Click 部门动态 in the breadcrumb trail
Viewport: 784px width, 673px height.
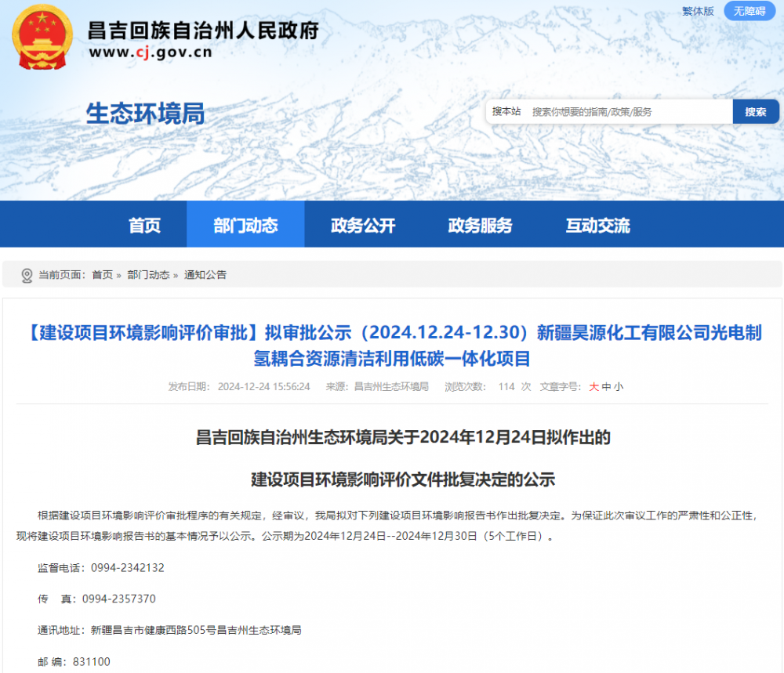[147, 275]
